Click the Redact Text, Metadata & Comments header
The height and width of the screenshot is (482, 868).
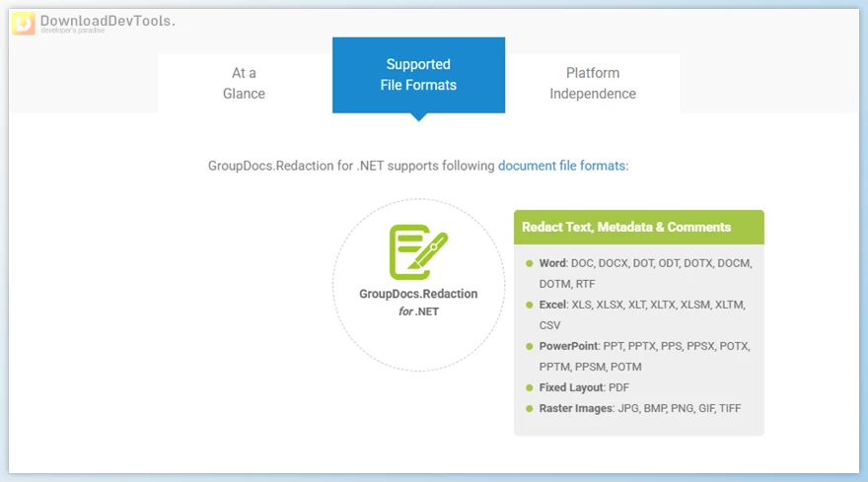pos(639,227)
